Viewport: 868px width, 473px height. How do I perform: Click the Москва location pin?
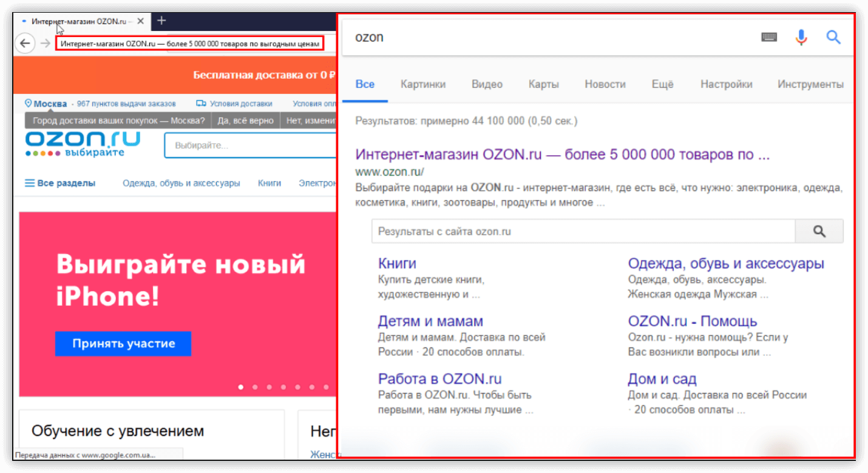click(28, 103)
